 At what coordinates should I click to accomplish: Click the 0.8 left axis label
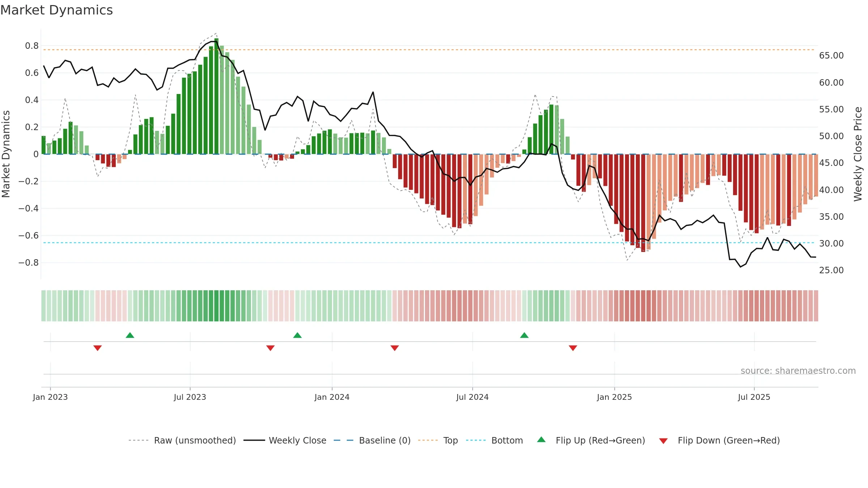32,46
